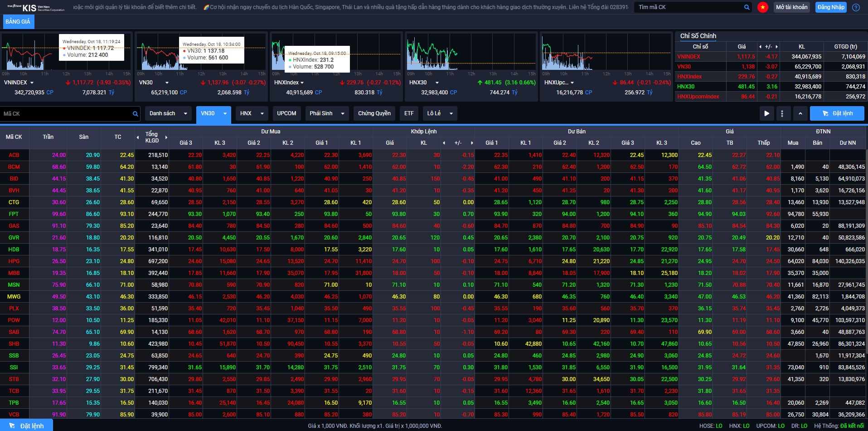The image size is (868, 431).
Task: Click the magnifier icon in Tìm mã CK search
Action: [x=747, y=7]
